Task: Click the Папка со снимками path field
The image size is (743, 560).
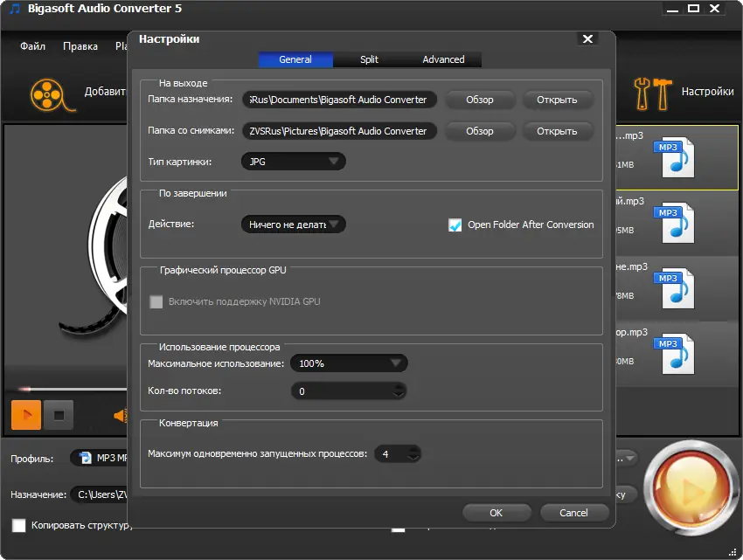Action: click(x=339, y=131)
